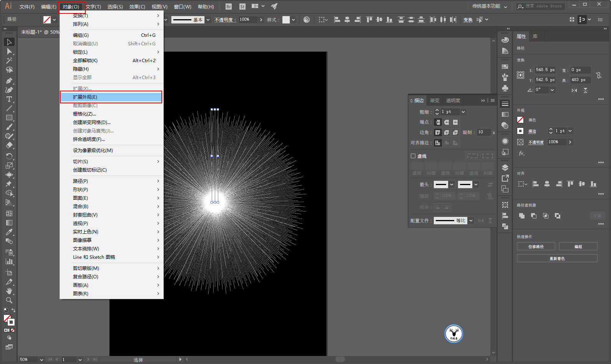The width and height of the screenshot is (611, 364).
Task: Click the 位移路径 button
Action: [536, 247]
